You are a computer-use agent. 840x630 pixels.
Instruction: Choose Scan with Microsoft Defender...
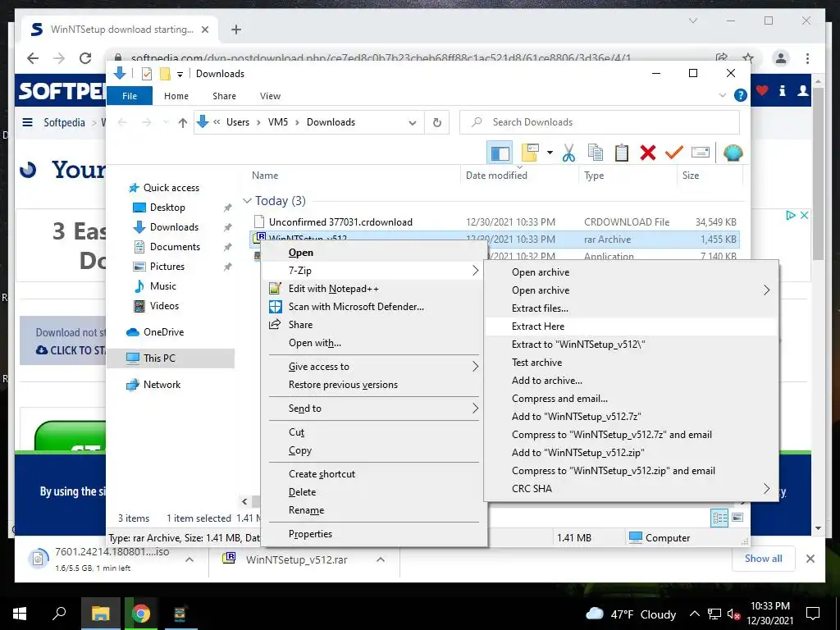click(374, 307)
